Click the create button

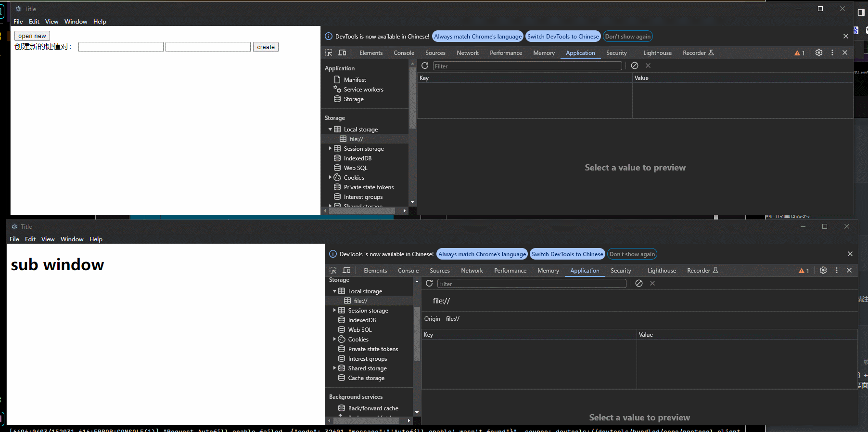266,47
